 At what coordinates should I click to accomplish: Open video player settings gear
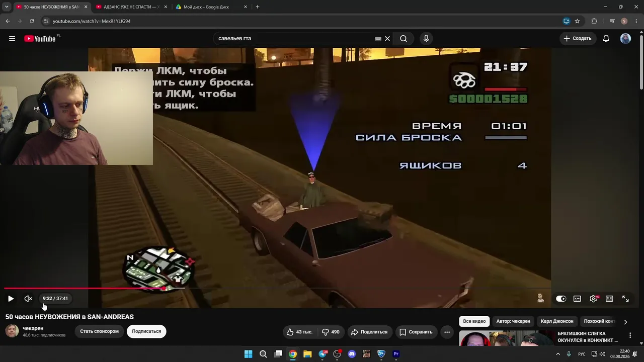594,299
